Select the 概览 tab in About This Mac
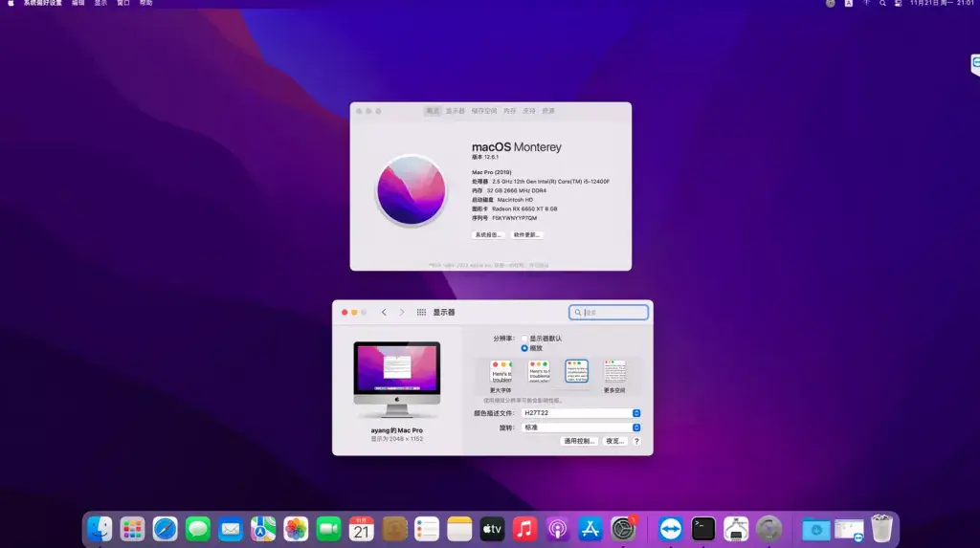Viewport: 980px width, 548px height. [433, 111]
